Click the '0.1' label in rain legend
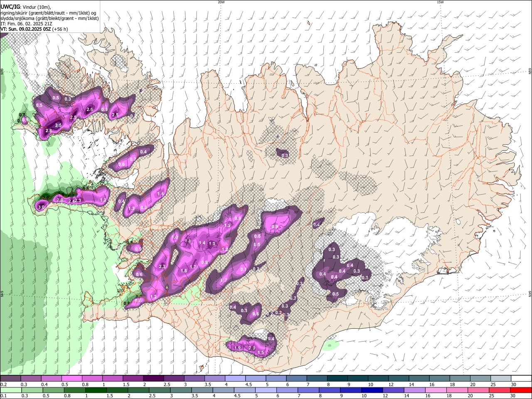 pos(3,396)
